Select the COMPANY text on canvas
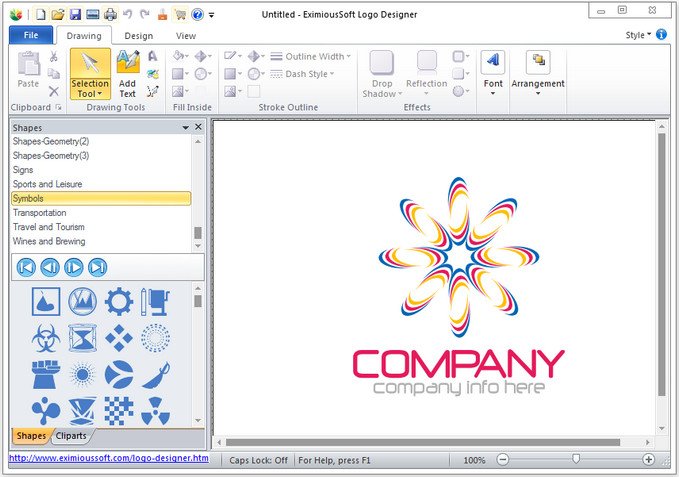679x477 pixels. coord(458,363)
